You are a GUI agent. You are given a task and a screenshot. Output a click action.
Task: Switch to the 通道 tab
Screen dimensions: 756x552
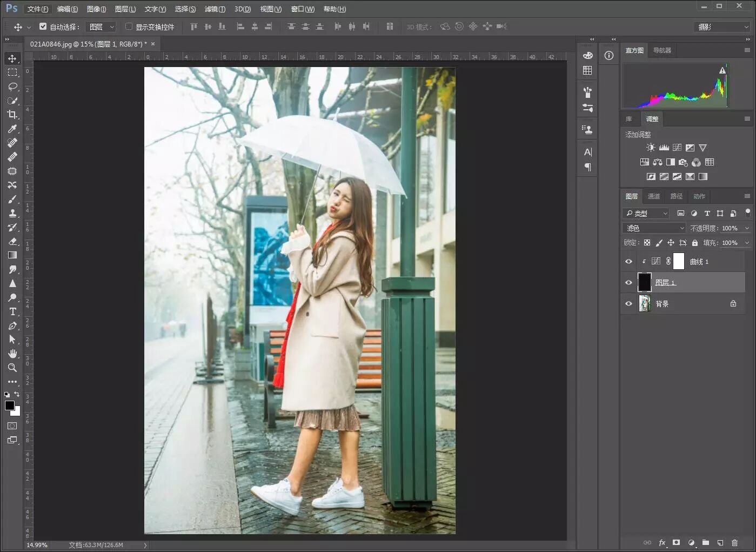[654, 196]
